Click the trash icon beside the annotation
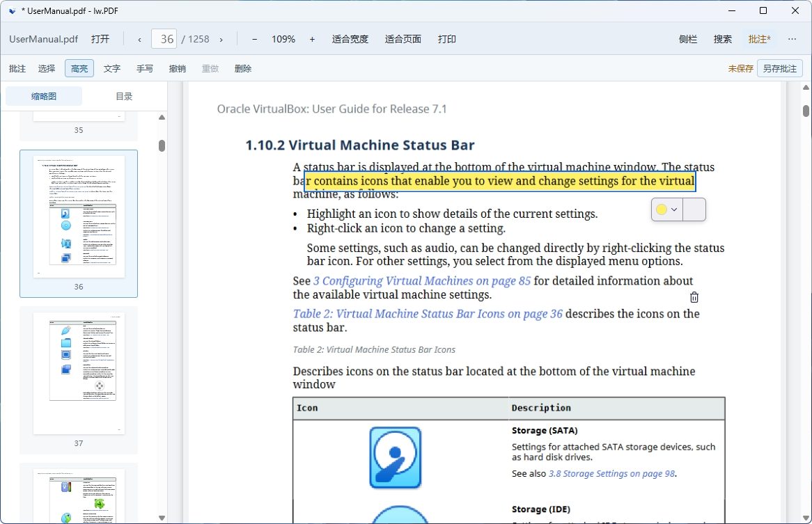812x524 pixels. 694,297
